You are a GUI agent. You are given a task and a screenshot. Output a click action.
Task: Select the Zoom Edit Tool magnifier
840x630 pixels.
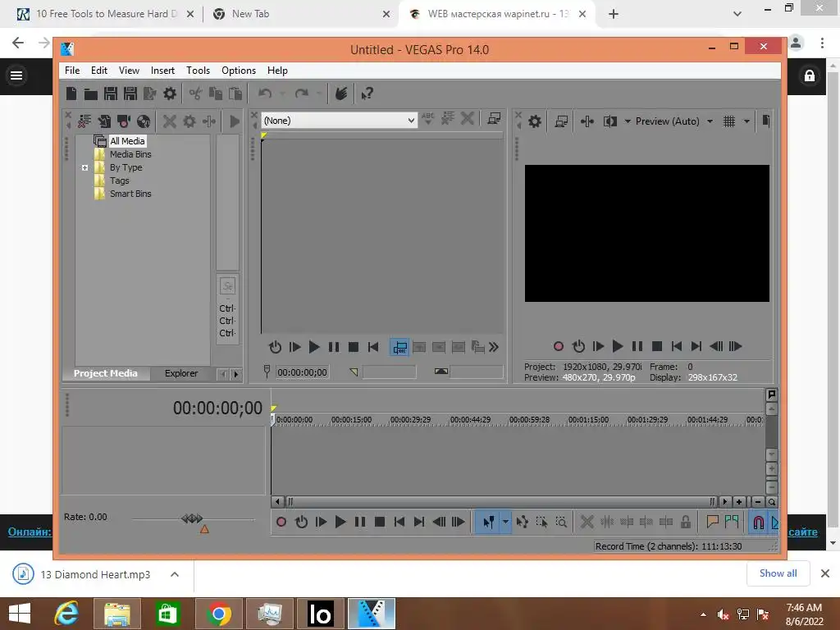[561, 522]
